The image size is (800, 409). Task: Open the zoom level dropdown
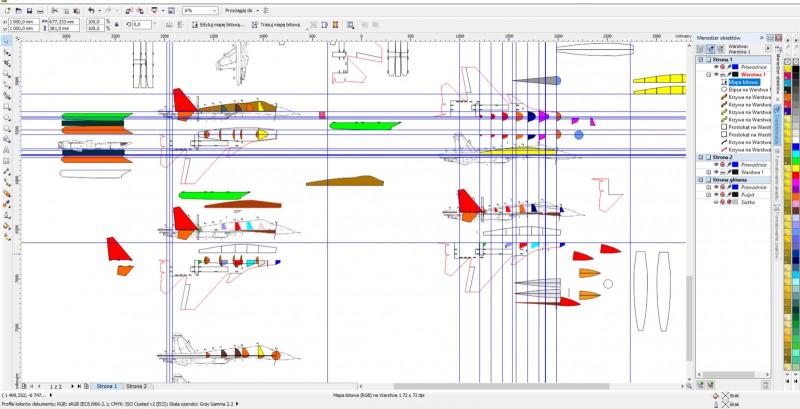pyautogui.click(x=214, y=10)
